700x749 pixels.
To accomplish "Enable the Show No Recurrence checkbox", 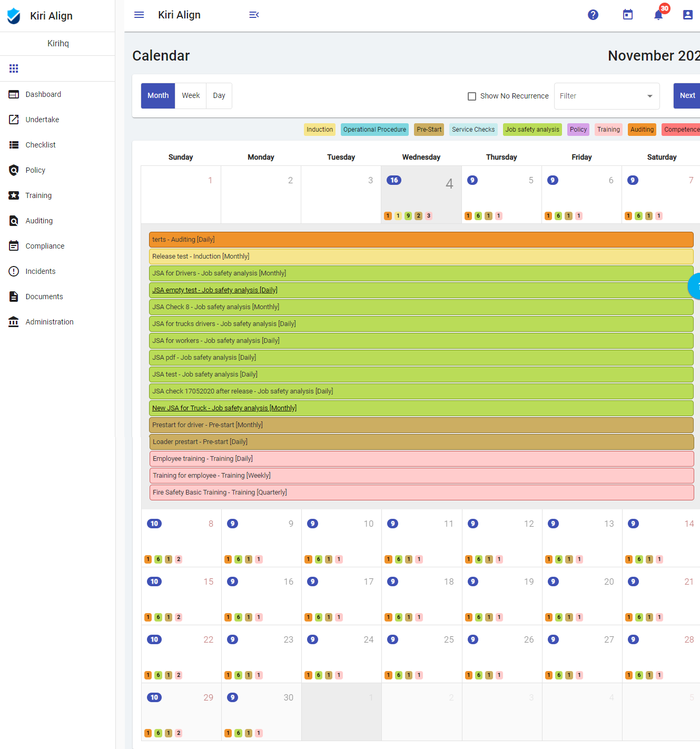I will tap(472, 96).
